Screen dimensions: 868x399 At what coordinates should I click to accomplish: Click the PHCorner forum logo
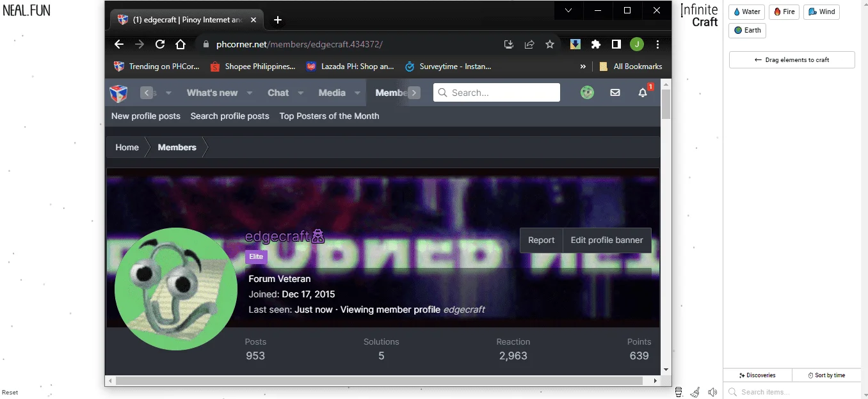point(118,93)
